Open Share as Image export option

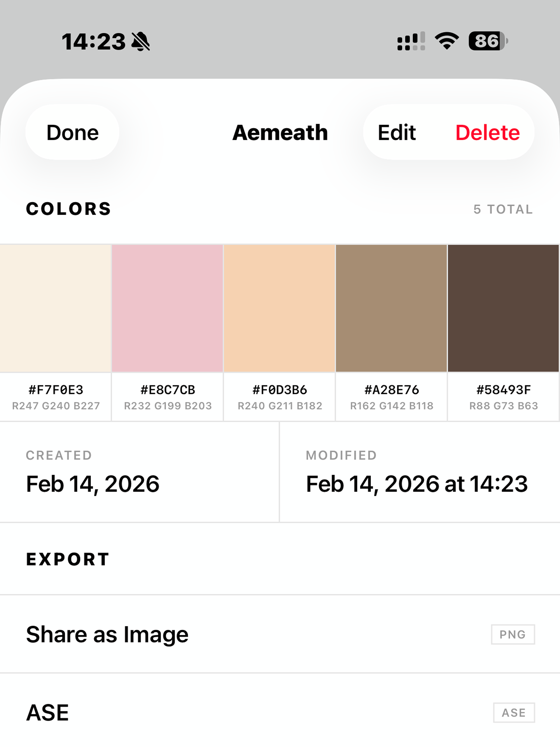(107, 634)
